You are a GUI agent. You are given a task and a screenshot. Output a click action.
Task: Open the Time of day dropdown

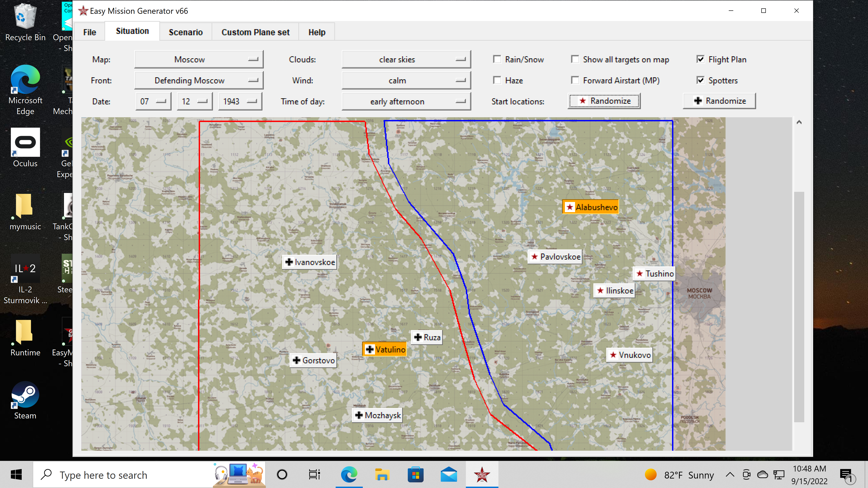coord(406,102)
